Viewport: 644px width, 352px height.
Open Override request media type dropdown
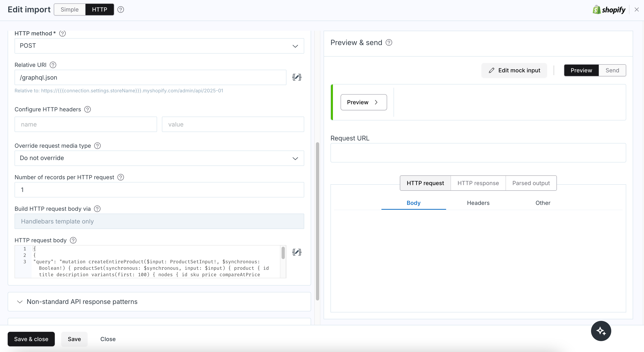point(159,158)
